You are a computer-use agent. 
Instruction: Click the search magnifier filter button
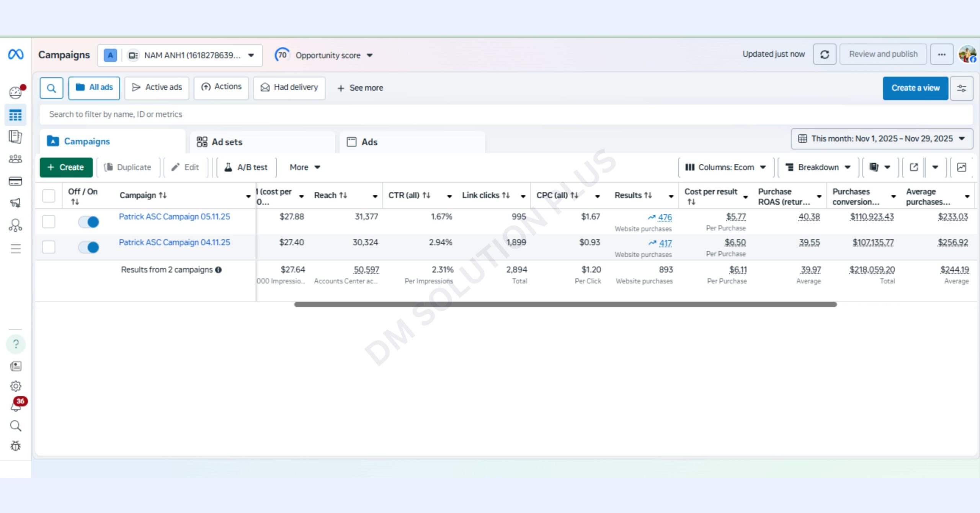pyautogui.click(x=51, y=88)
